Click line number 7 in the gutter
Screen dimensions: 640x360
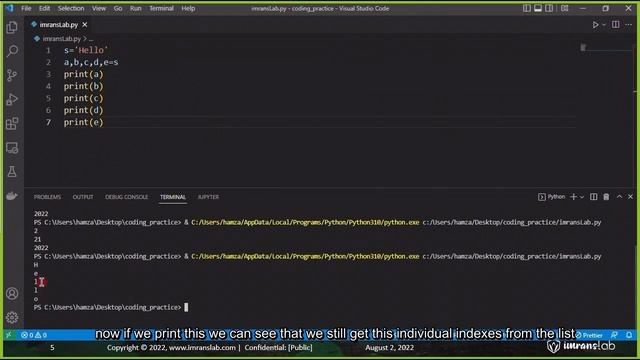point(48,122)
